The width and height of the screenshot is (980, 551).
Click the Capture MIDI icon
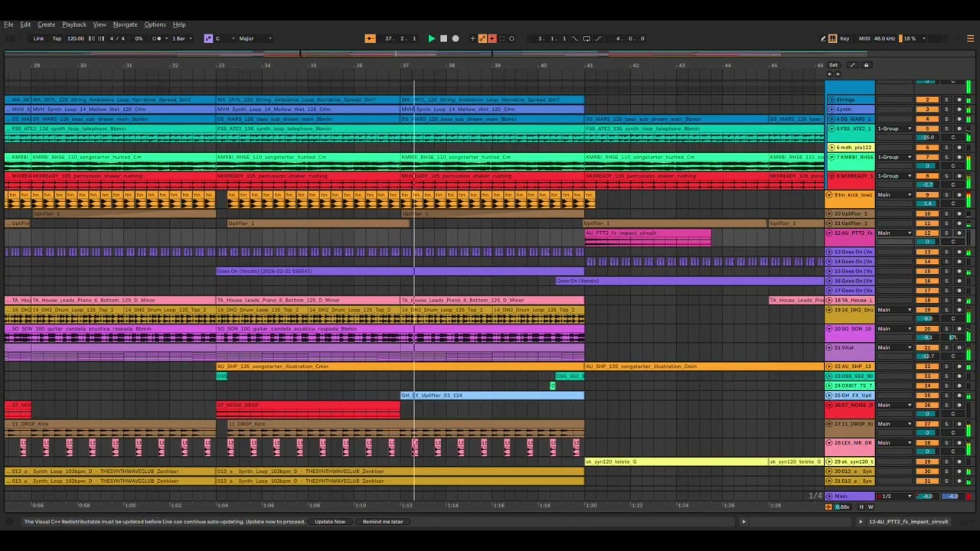[x=501, y=38]
